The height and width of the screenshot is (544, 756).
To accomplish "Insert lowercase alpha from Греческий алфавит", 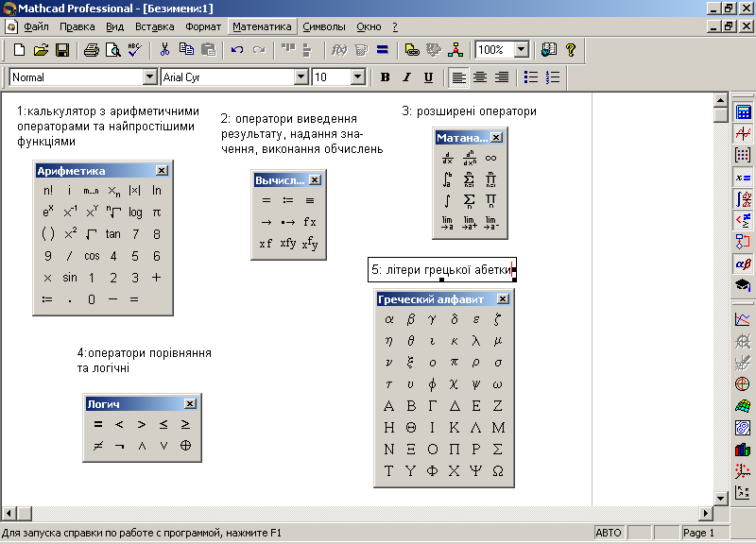I will pyautogui.click(x=388, y=319).
